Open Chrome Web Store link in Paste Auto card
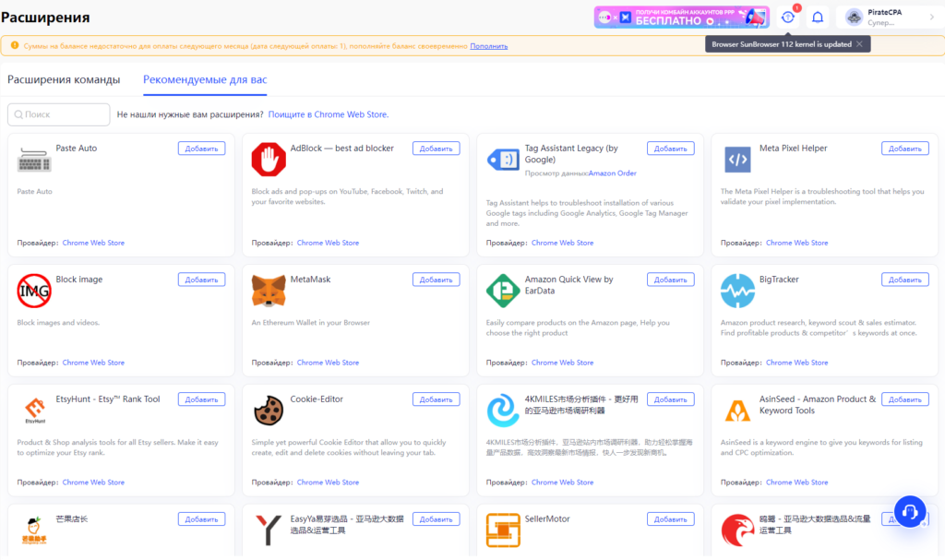The height and width of the screenshot is (560, 945). coord(93,243)
